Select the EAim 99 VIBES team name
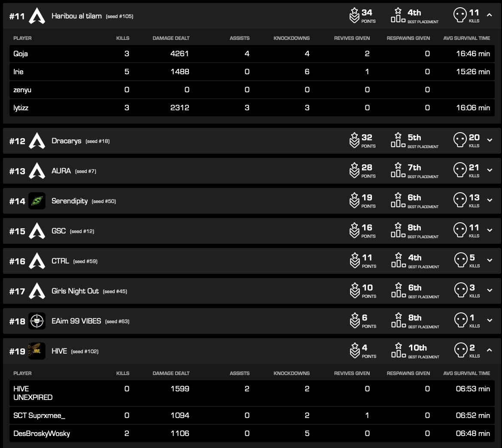The image size is (502, 448). click(x=76, y=321)
